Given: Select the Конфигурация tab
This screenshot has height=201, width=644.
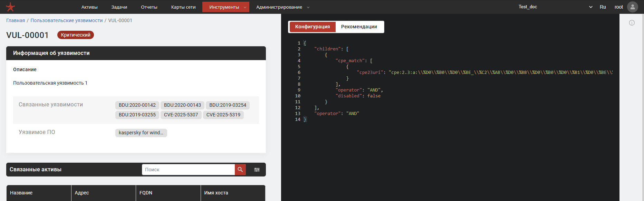Looking at the screenshot, I should [x=312, y=27].
